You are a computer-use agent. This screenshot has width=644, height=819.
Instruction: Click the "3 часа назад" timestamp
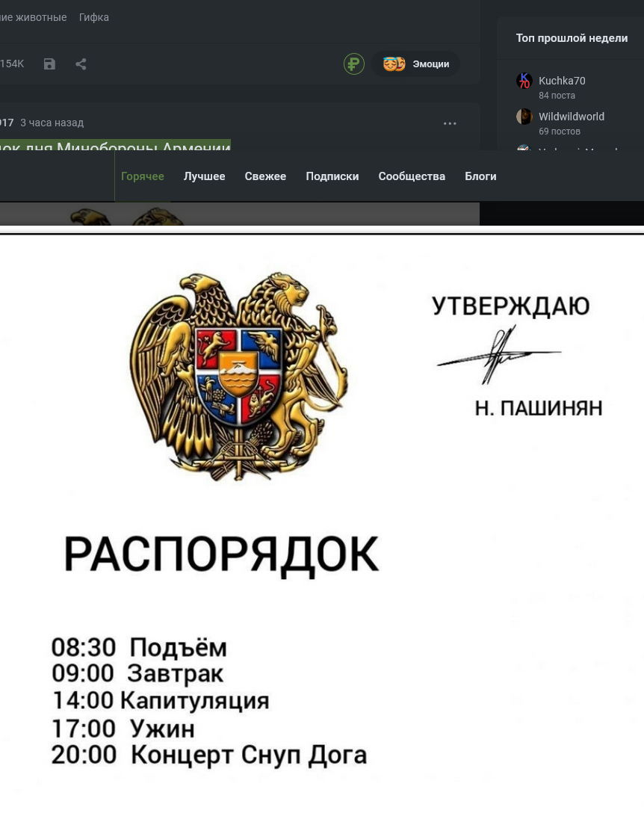click(52, 123)
